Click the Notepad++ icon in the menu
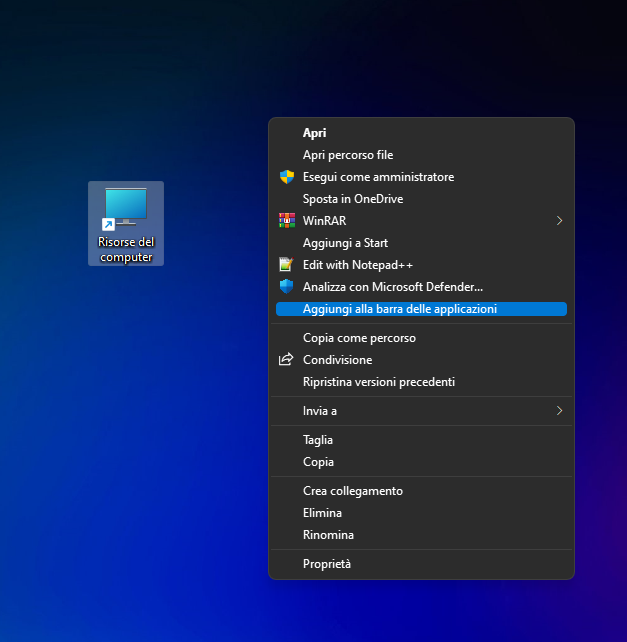 click(x=286, y=265)
